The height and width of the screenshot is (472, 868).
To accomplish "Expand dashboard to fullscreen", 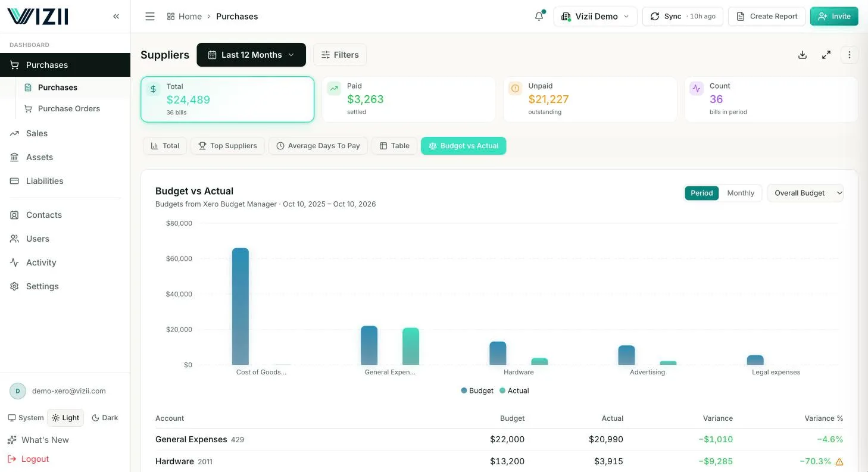I will 826,55.
